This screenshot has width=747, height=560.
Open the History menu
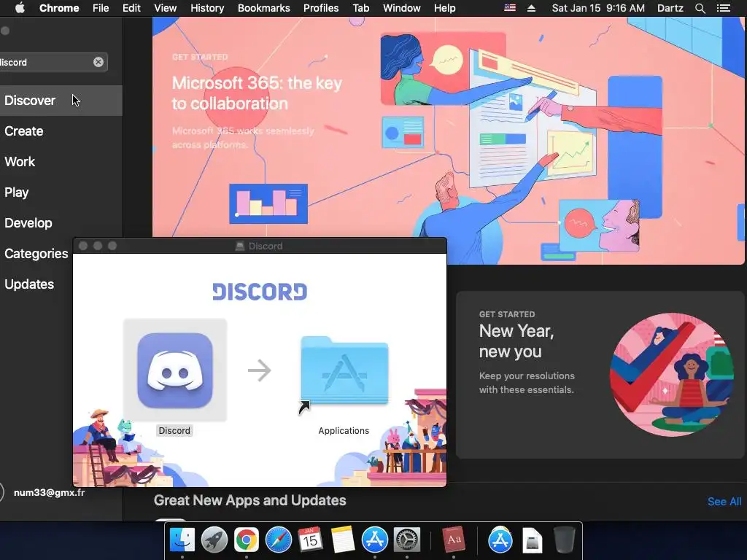click(207, 8)
